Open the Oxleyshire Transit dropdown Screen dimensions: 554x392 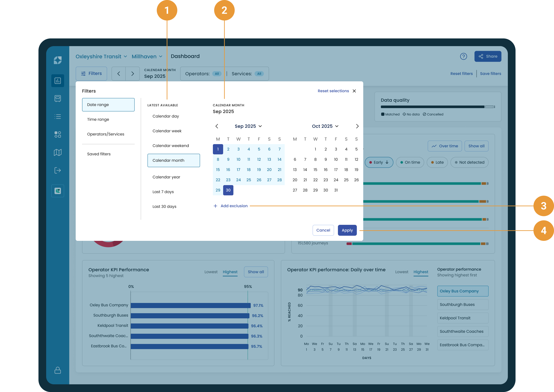tap(101, 57)
